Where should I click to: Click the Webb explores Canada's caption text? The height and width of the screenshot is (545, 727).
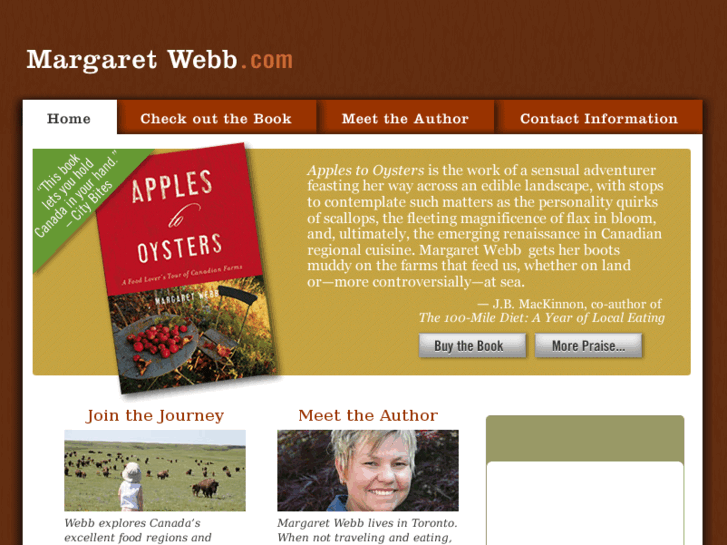tap(138, 530)
